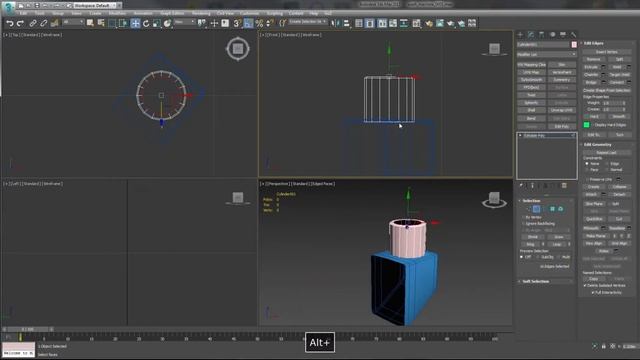Open the Animation menu
640x360 pixels.
[143, 13]
